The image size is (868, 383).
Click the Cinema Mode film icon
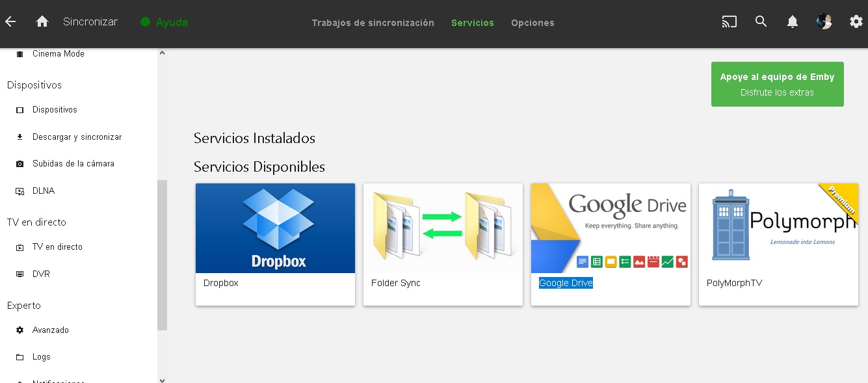(x=20, y=54)
